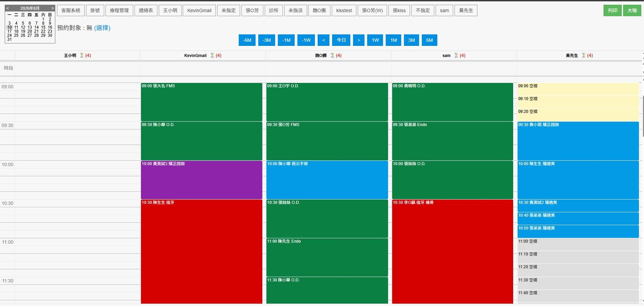
Task: Jump forward three months with 3M
Action: click(x=411, y=40)
